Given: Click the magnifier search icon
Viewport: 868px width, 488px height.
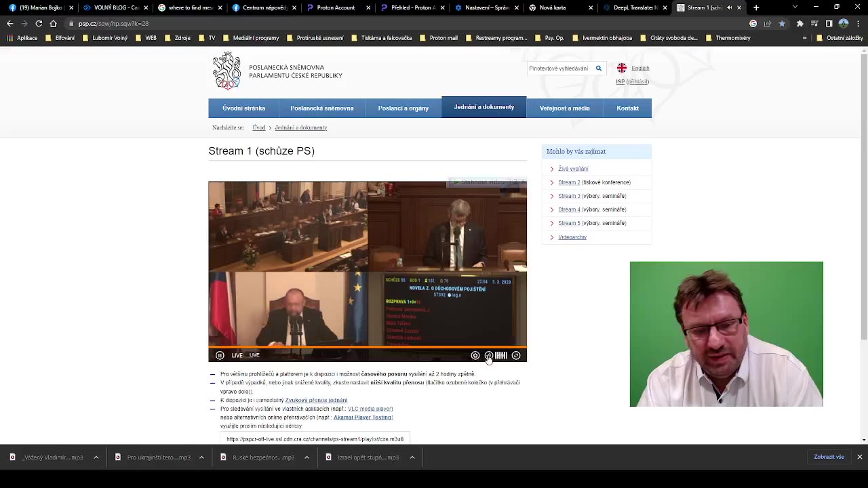Looking at the screenshot, I should (x=599, y=68).
